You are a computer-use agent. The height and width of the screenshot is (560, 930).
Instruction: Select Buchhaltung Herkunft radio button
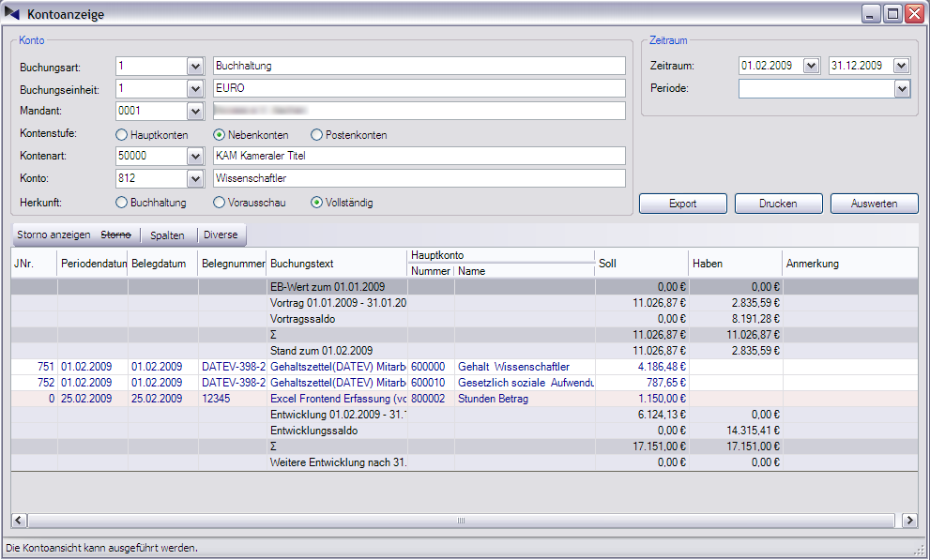(x=122, y=202)
